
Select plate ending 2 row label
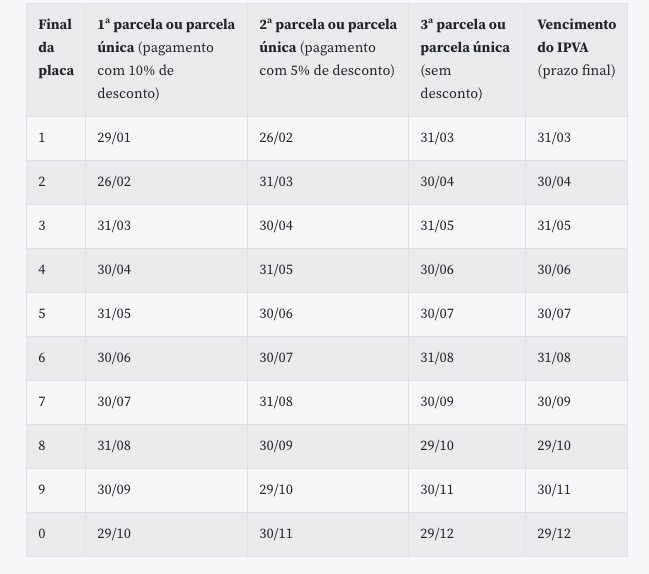[x=42, y=182]
